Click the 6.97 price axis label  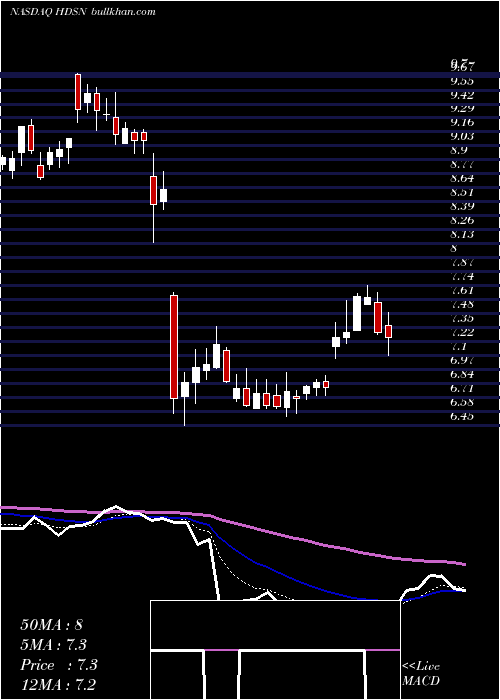point(462,360)
